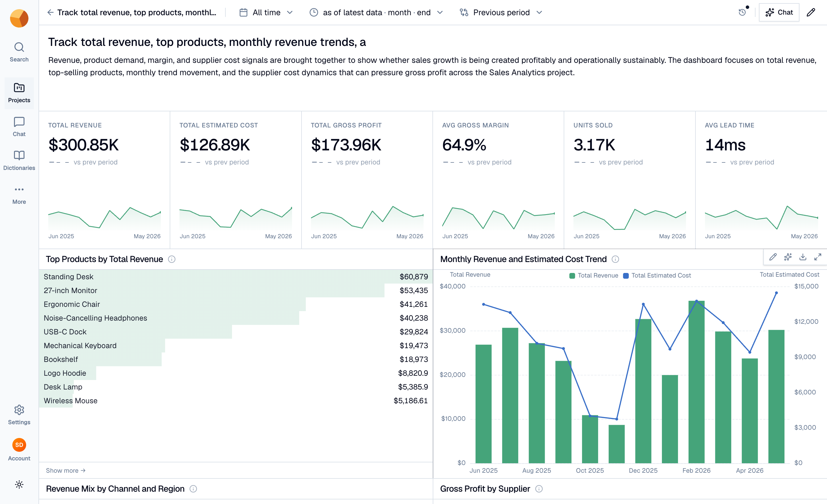Open the All time date range dropdown
The image size is (827, 504).
pyautogui.click(x=266, y=12)
